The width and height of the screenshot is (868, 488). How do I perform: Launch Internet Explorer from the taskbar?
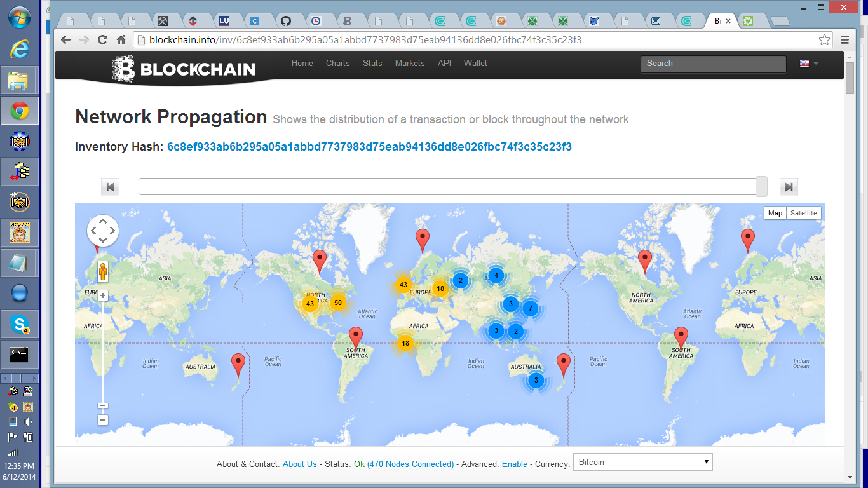pos(20,48)
